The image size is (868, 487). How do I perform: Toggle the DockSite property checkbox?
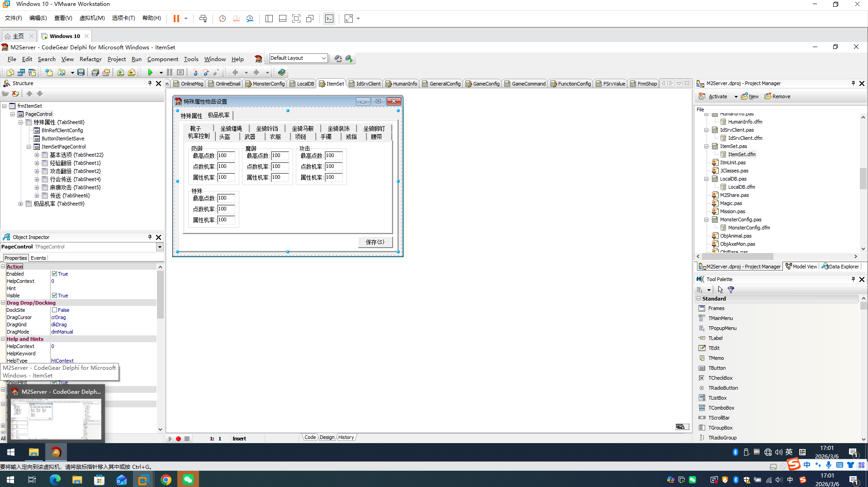(x=54, y=310)
